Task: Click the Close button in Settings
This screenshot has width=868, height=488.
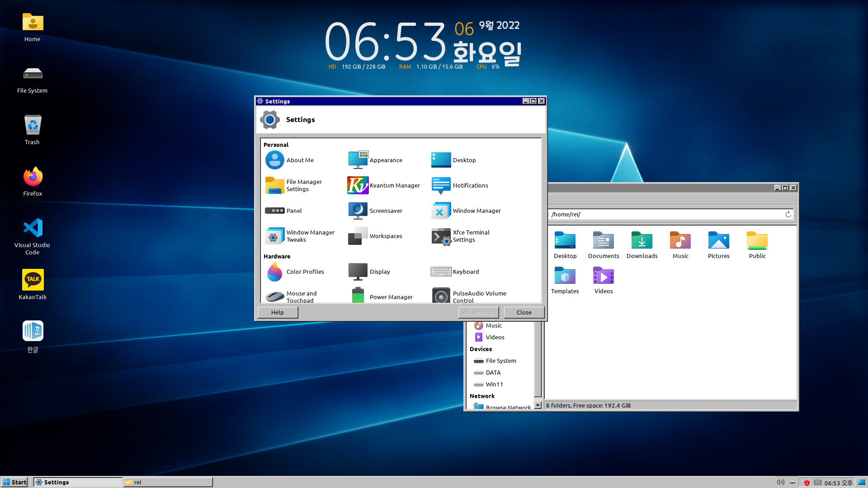Action: (524, 312)
